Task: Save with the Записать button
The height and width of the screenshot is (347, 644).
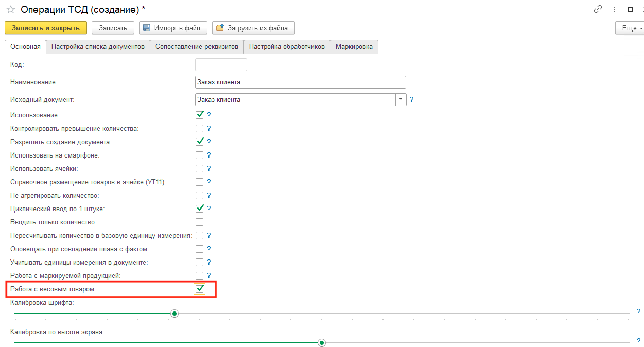Action: point(113,28)
